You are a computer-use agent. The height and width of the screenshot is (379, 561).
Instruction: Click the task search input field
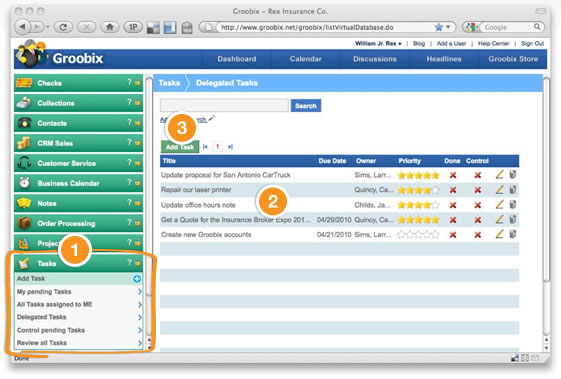point(224,106)
